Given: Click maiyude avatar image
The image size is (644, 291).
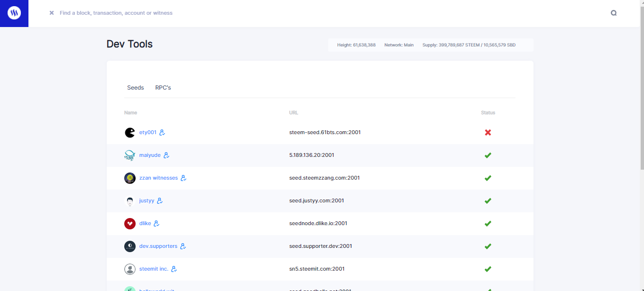Looking at the screenshot, I should [130, 155].
